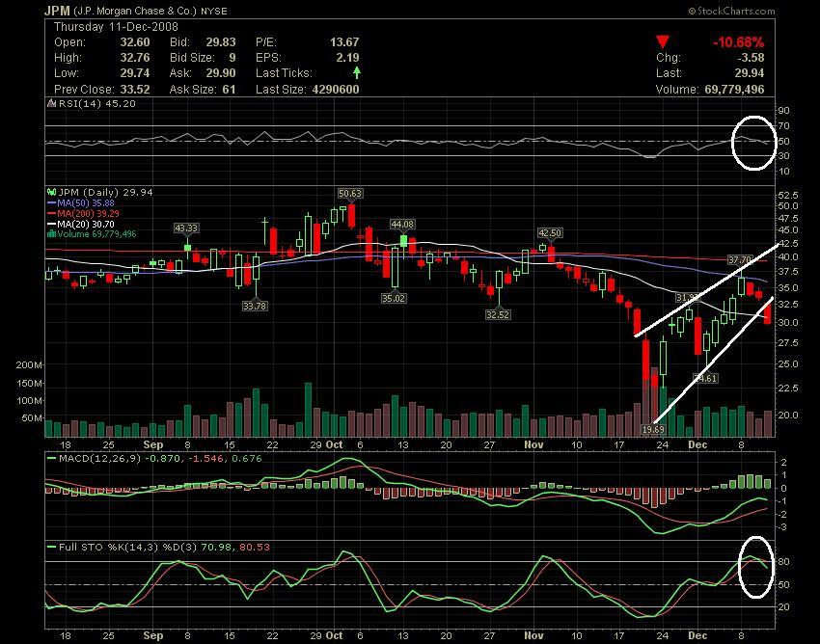Click the 200M volume axis label

29,364
